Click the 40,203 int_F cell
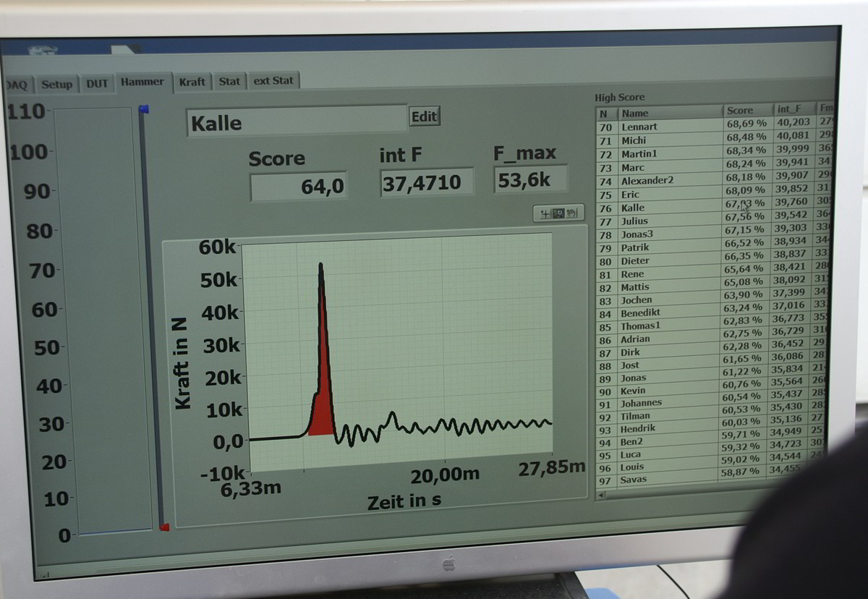 click(x=793, y=122)
